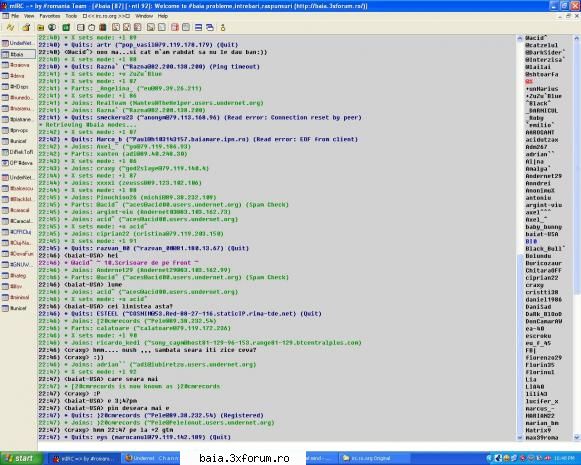
Task: Select nick argint-viu in the nick list
Action: (544, 205)
